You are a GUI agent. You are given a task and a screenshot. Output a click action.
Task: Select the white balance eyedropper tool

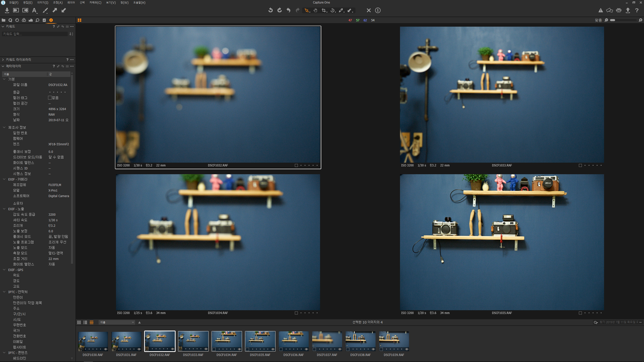(x=341, y=10)
